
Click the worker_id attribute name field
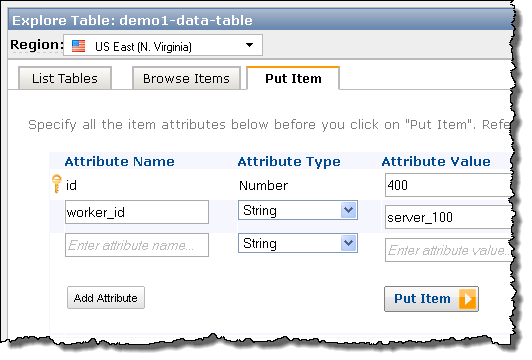click(x=137, y=212)
